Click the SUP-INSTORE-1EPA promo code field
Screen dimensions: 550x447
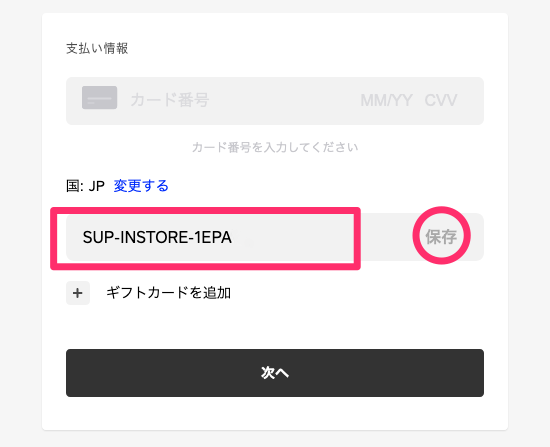point(210,238)
